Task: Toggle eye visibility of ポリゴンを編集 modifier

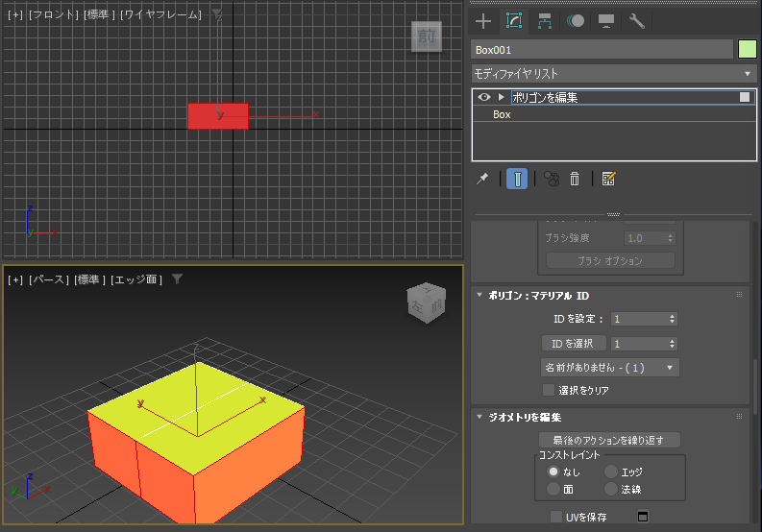Action: [x=483, y=97]
